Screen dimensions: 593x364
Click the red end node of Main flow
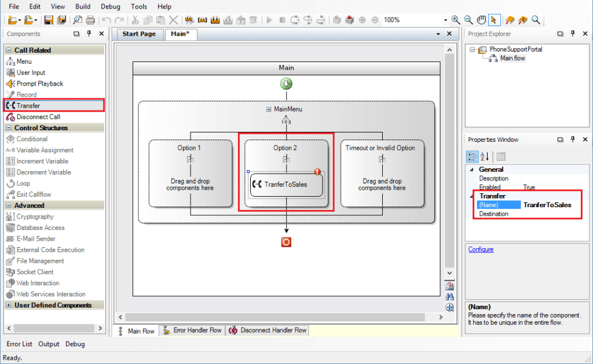pos(286,242)
